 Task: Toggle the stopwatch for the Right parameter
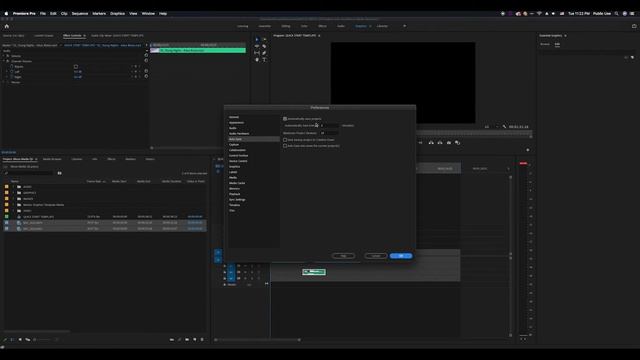pos(11,77)
